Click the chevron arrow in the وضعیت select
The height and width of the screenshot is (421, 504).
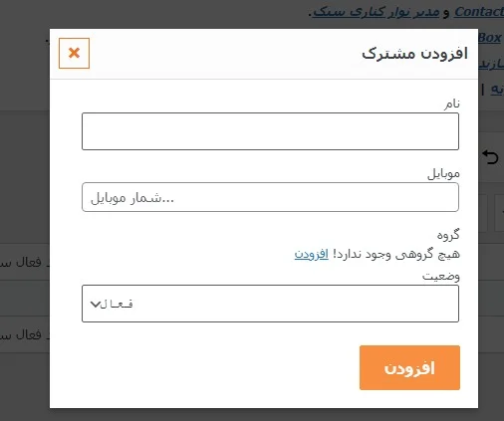tap(96, 304)
